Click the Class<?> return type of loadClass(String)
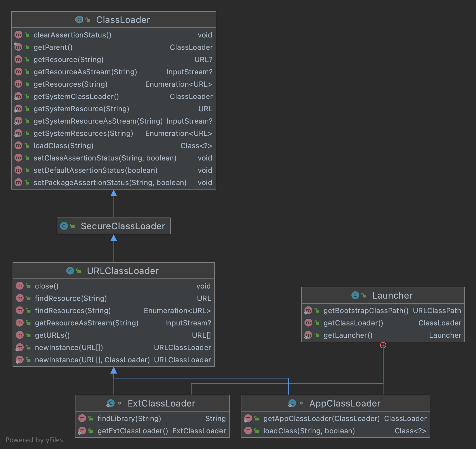This screenshot has height=449, width=476. click(196, 146)
